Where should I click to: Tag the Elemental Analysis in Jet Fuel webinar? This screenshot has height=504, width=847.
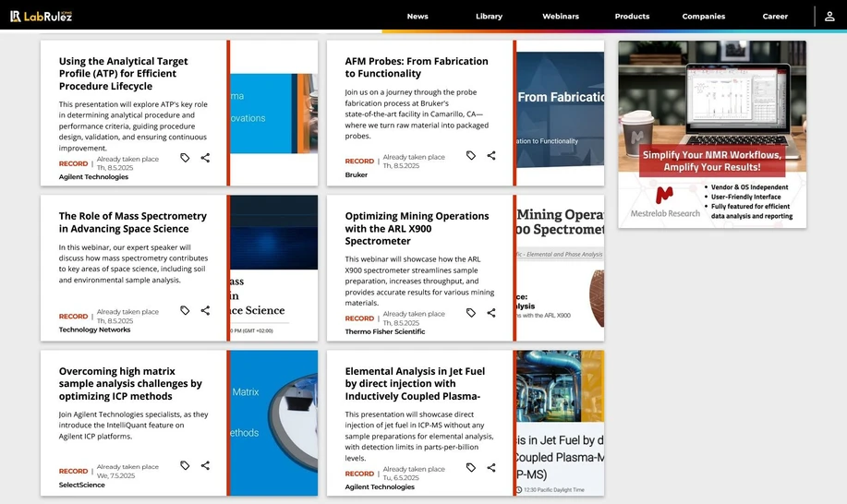tap(471, 467)
